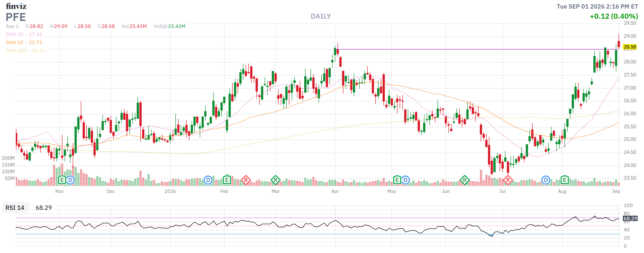Viewport: 644px width, 253px height.
Task: Click the dark 68.29 RSI value tag
Action: coord(630,219)
